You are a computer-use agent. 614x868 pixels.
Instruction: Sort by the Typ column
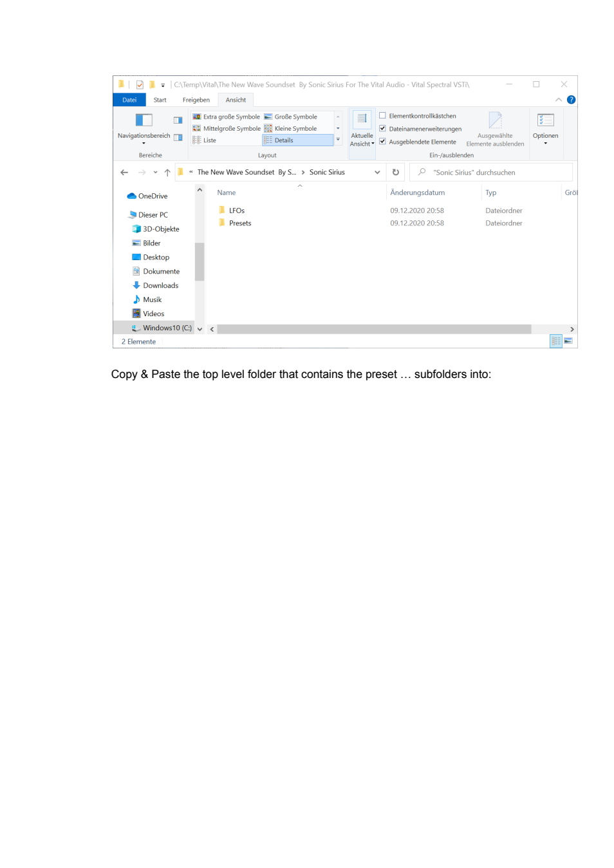[491, 193]
